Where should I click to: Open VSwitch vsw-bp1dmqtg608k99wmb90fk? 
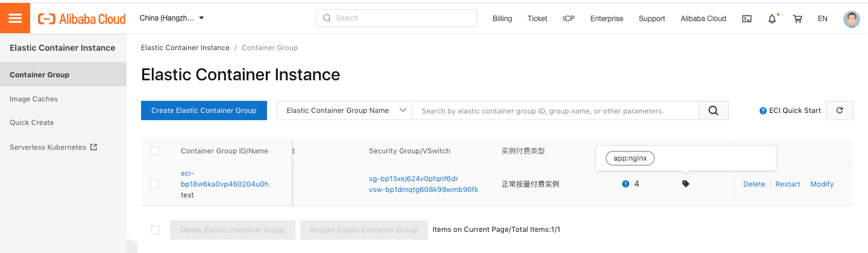(x=424, y=190)
